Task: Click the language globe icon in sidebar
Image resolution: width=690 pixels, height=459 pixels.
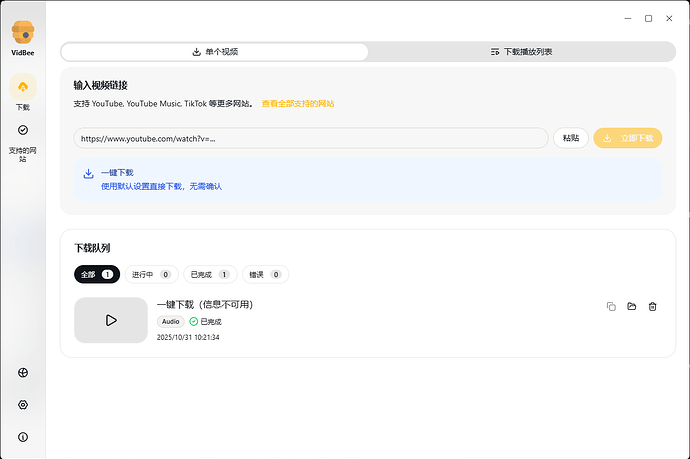Action: (x=23, y=373)
